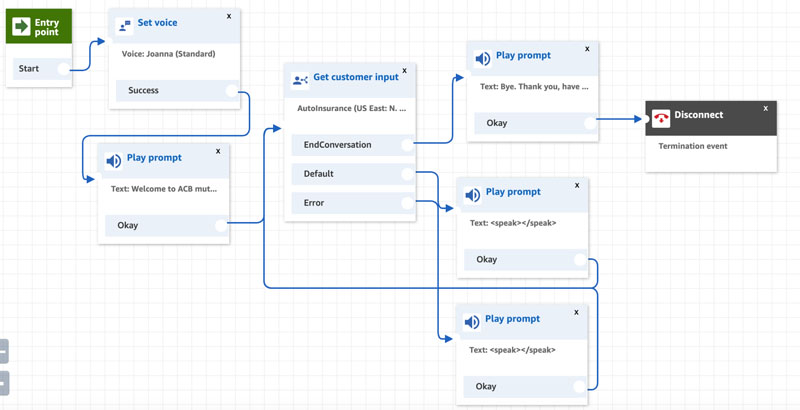Open the Disconnect block title
The width and height of the screenshot is (800, 410).
pos(698,115)
